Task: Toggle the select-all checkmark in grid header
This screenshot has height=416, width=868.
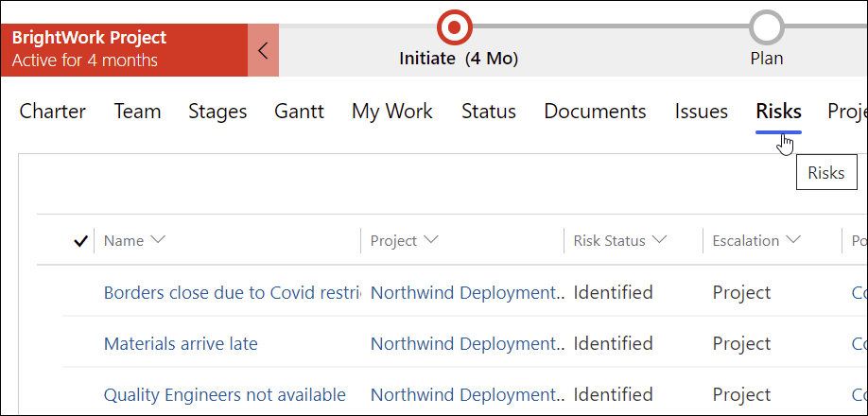Action: pyautogui.click(x=80, y=241)
